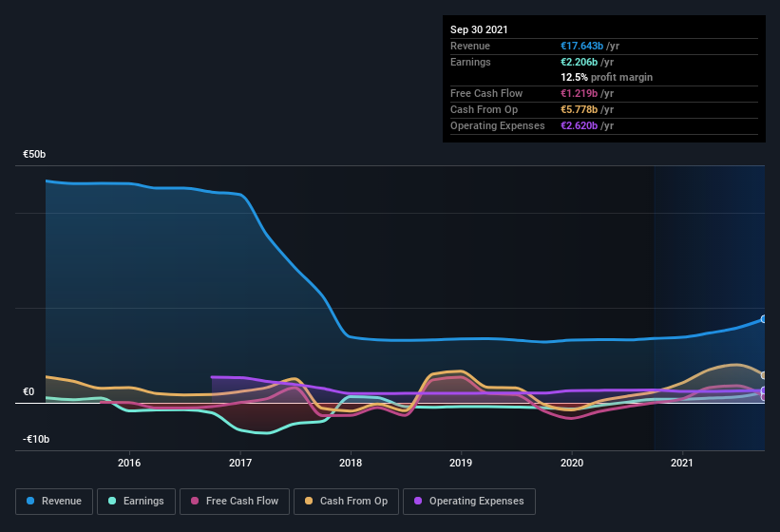The image size is (780, 532).
Task: Click the Sep 30 2021 tooltip date
Action: coord(479,29)
